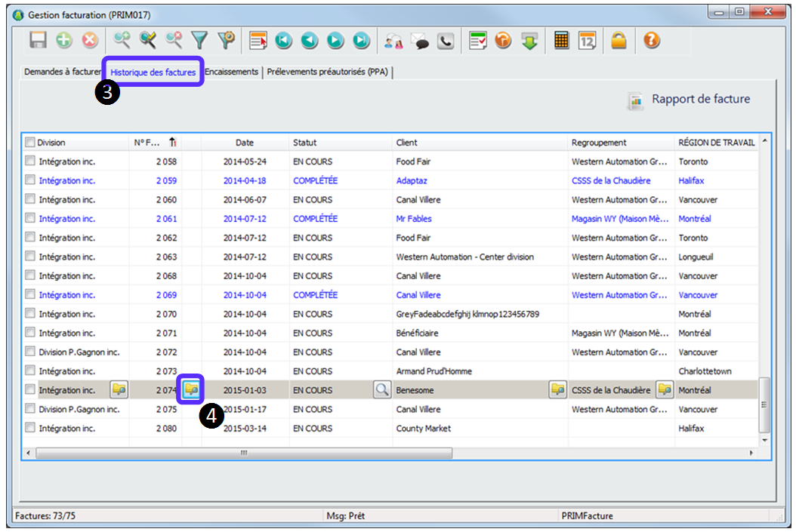This screenshot has width=796, height=532.
Task: Click the phone icon in toolbar
Action: pyautogui.click(x=446, y=41)
